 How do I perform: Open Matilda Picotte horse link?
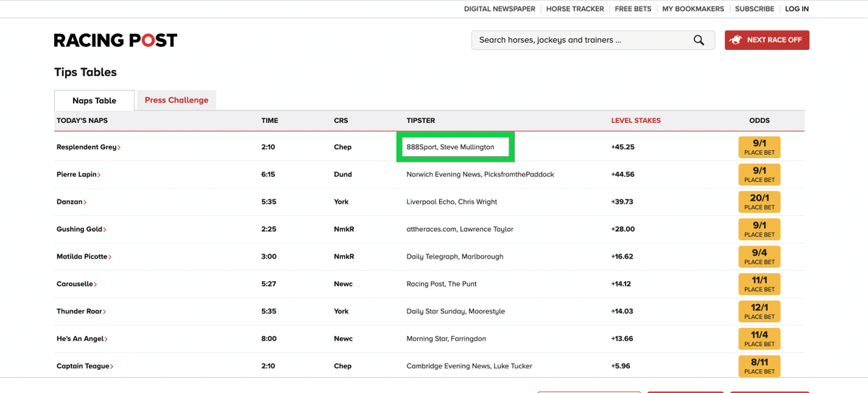[84, 257]
